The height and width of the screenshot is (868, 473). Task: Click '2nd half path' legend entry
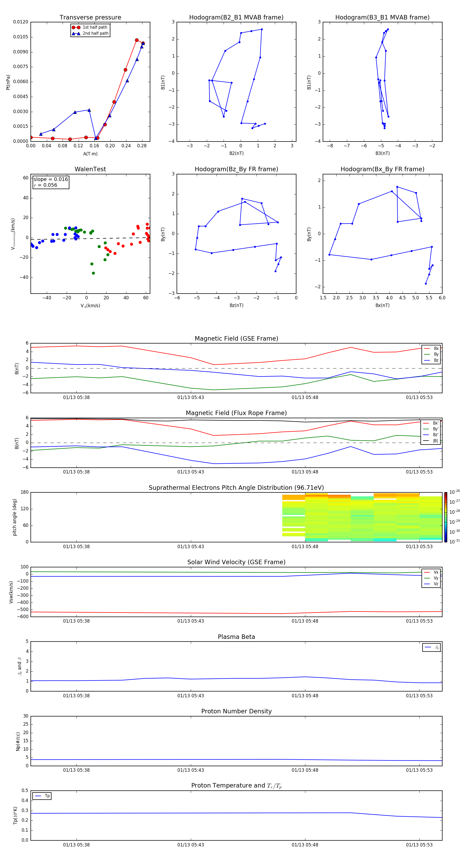tap(90, 33)
